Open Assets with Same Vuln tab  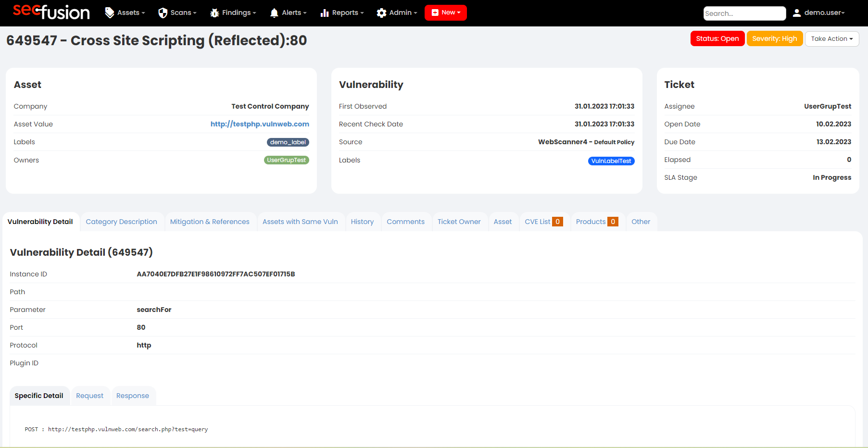300,222
